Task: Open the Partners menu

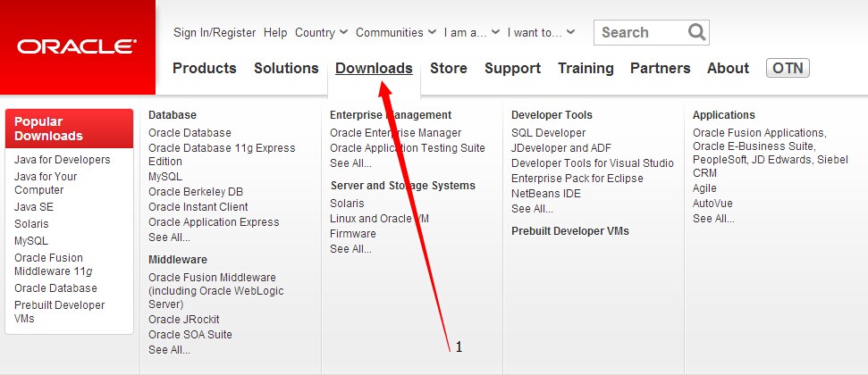Action: tap(661, 68)
